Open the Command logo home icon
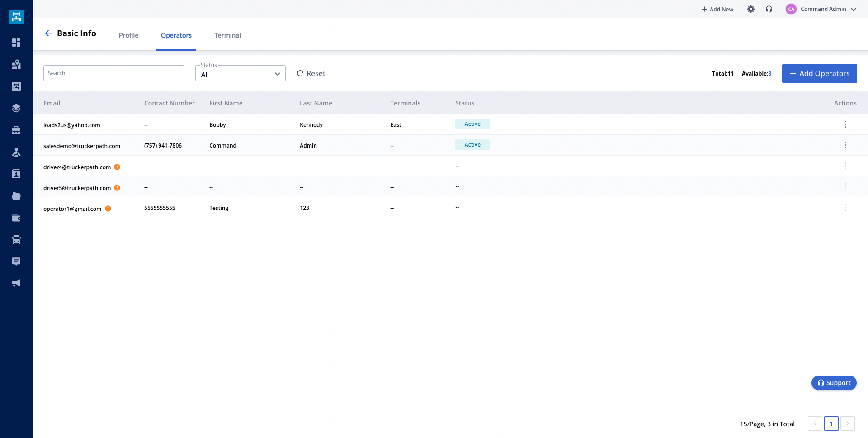Screen dimensions: 868x438 (x=16, y=17)
